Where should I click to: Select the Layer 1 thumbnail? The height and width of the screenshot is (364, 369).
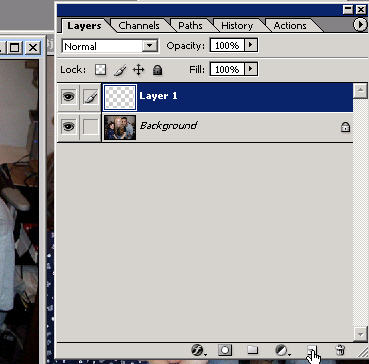[x=120, y=97]
